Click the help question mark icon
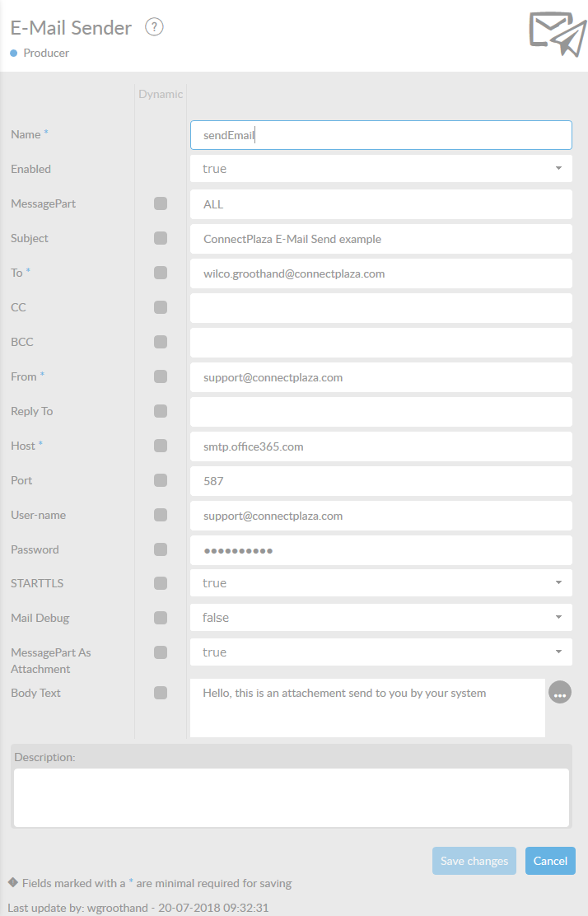 (154, 27)
